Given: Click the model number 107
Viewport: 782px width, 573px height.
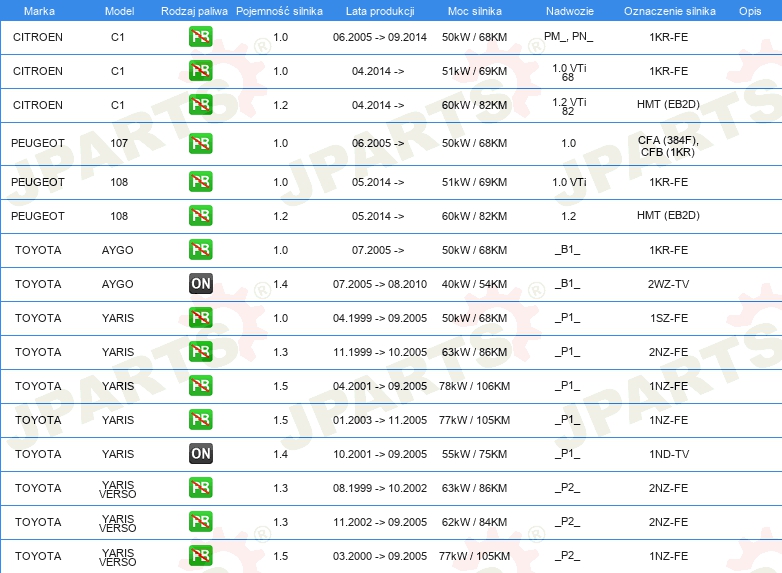Looking at the screenshot, I should [x=119, y=144].
